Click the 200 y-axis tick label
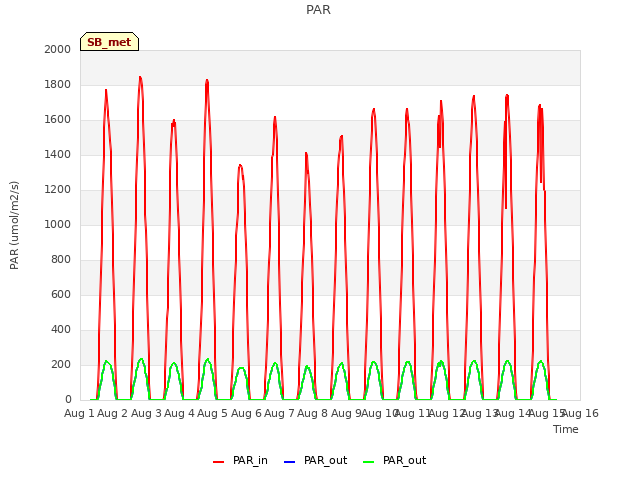Screen dimensions: 640x480 pos(61,364)
